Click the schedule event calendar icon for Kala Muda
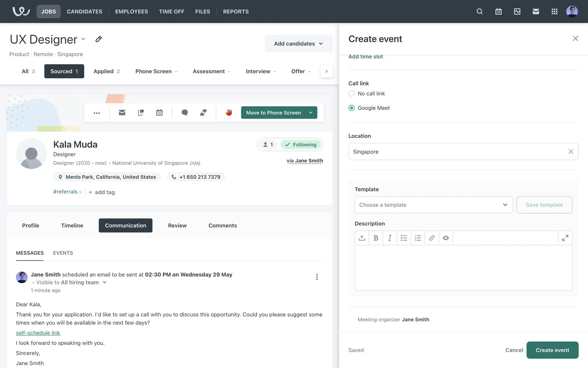The height and width of the screenshot is (368, 588). [159, 113]
